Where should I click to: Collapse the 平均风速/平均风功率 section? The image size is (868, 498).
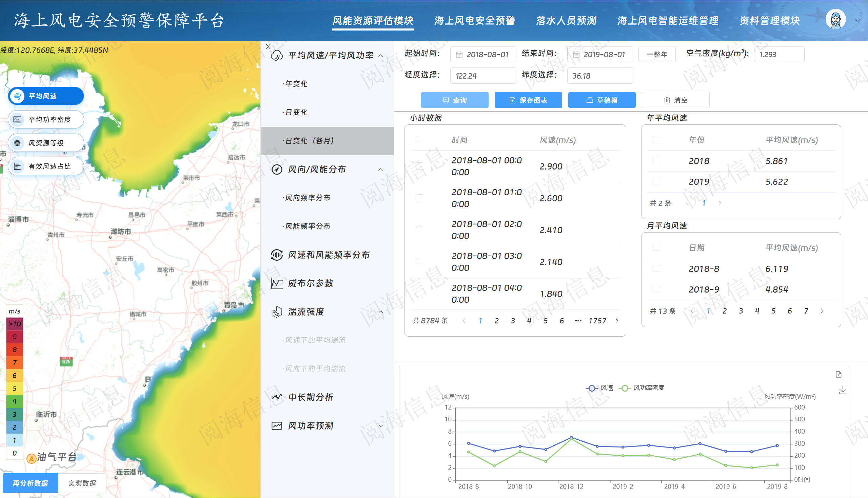click(381, 55)
